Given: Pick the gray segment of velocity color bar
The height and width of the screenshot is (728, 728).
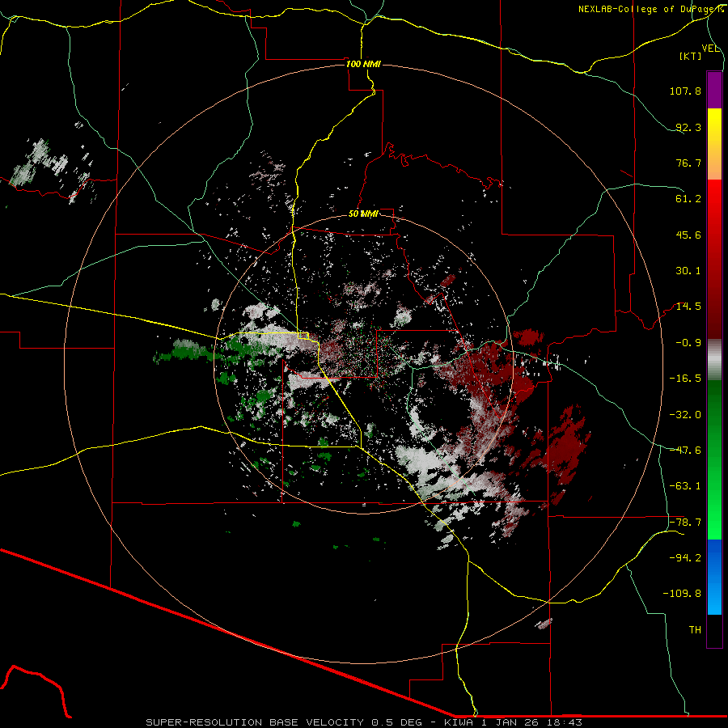Looking at the screenshot, I should 714,360.
